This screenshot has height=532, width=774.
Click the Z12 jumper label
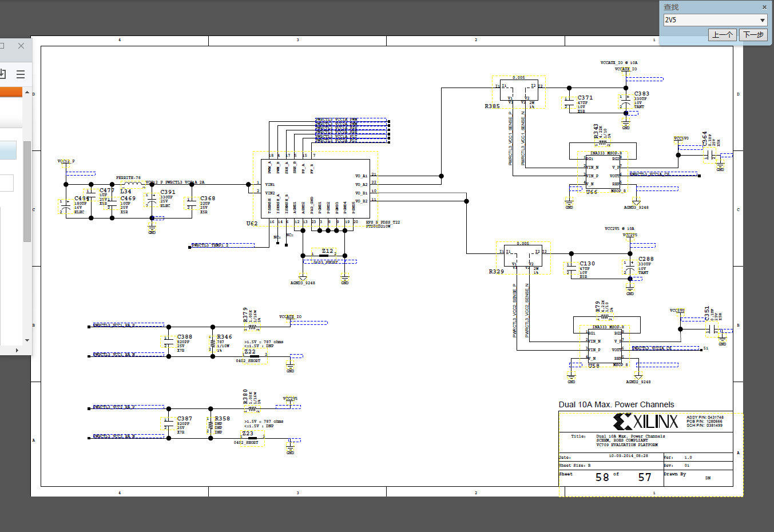pyautogui.click(x=327, y=251)
